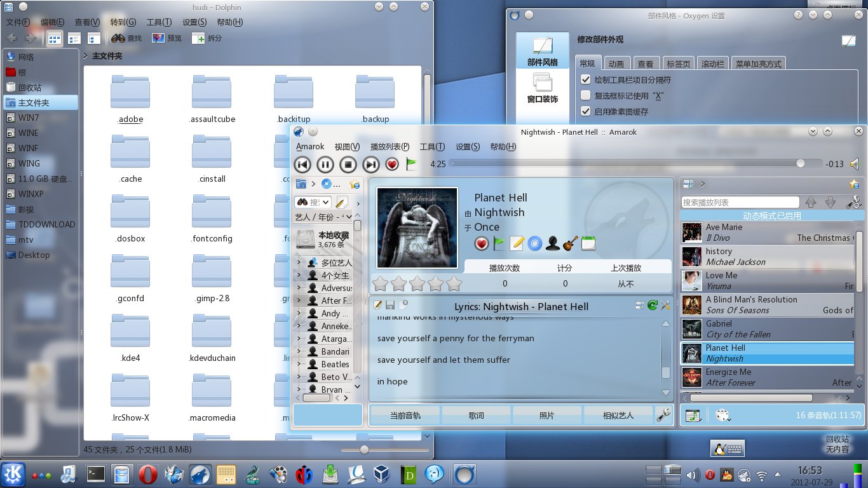Open the 艺人 / 年份 sort dropdown
The image size is (868, 488).
(x=323, y=217)
